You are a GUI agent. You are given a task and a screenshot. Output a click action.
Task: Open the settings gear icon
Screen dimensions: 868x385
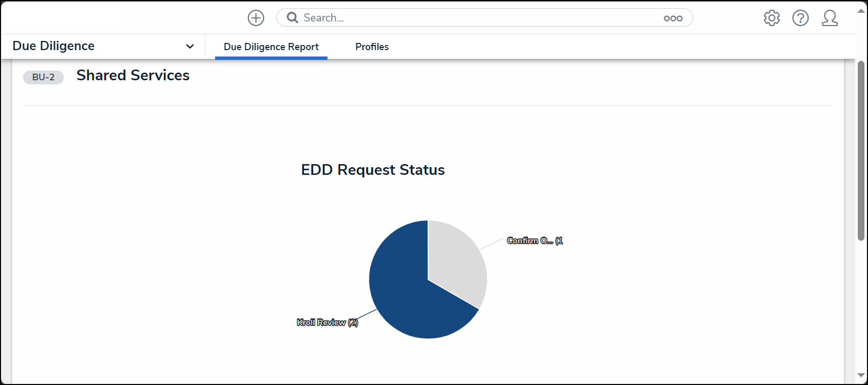pos(771,18)
